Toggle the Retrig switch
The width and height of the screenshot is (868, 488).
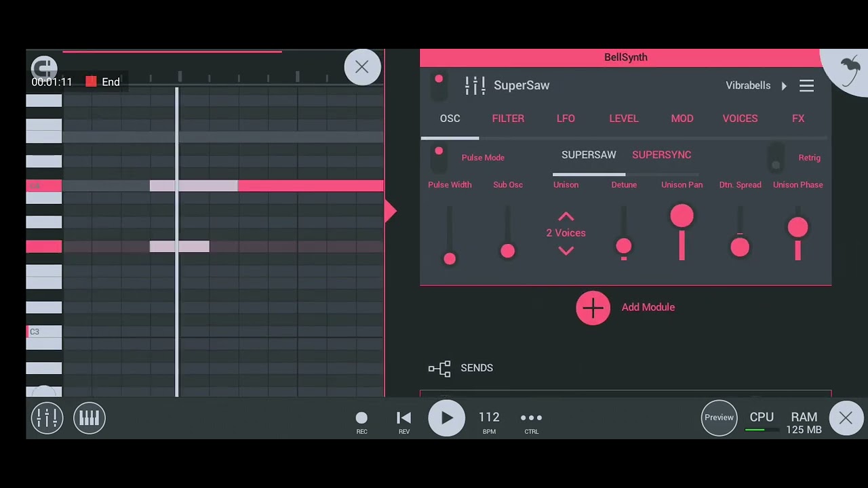click(776, 157)
